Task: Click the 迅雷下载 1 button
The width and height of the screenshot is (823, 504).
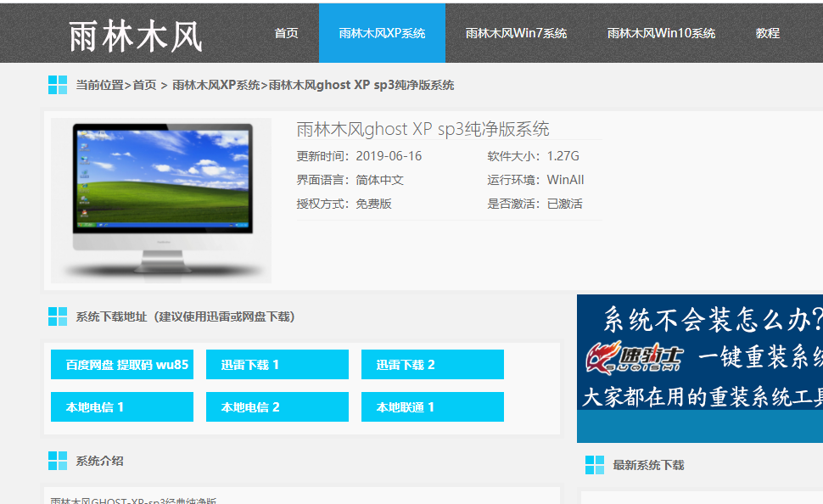Action: coord(277,364)
